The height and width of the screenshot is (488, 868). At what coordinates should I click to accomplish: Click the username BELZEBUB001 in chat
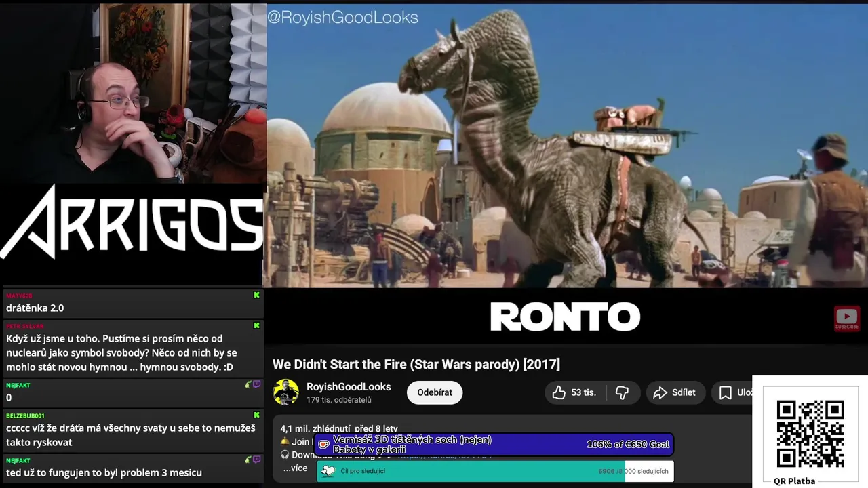point(25,415)
